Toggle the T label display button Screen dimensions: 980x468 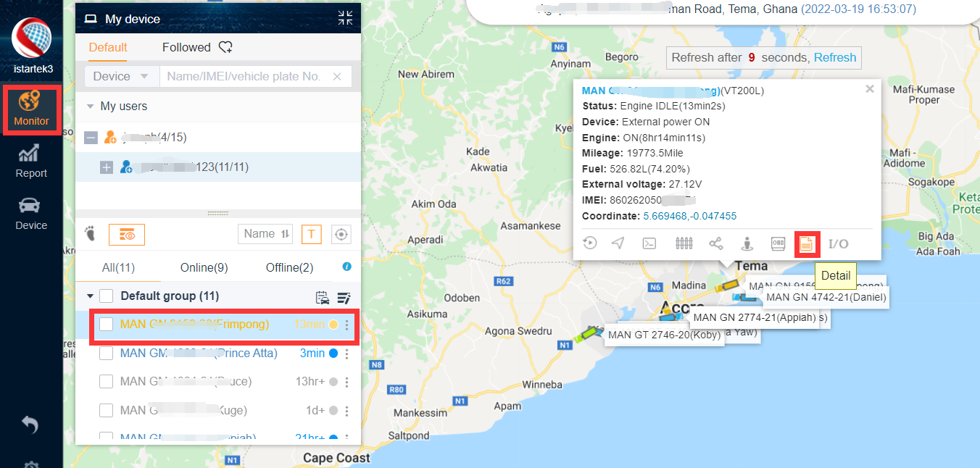tap(312, 234)
